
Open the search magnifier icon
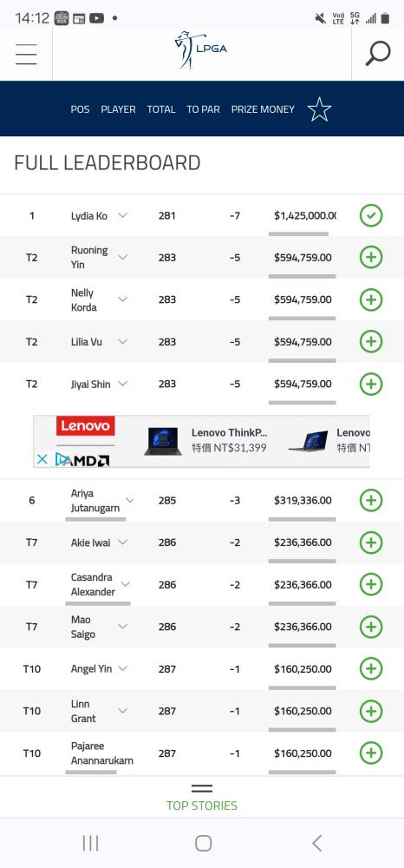point(378,54)
